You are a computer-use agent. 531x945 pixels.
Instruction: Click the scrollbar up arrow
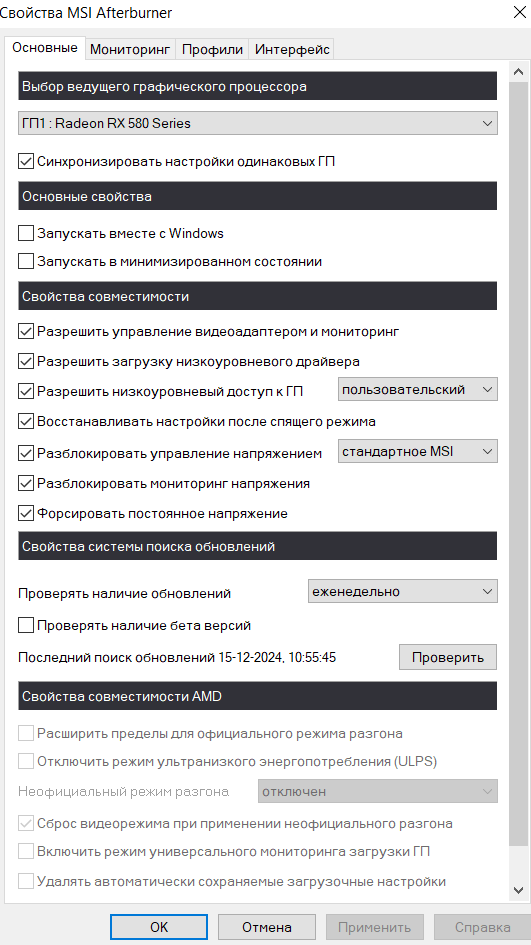(518, 72)
